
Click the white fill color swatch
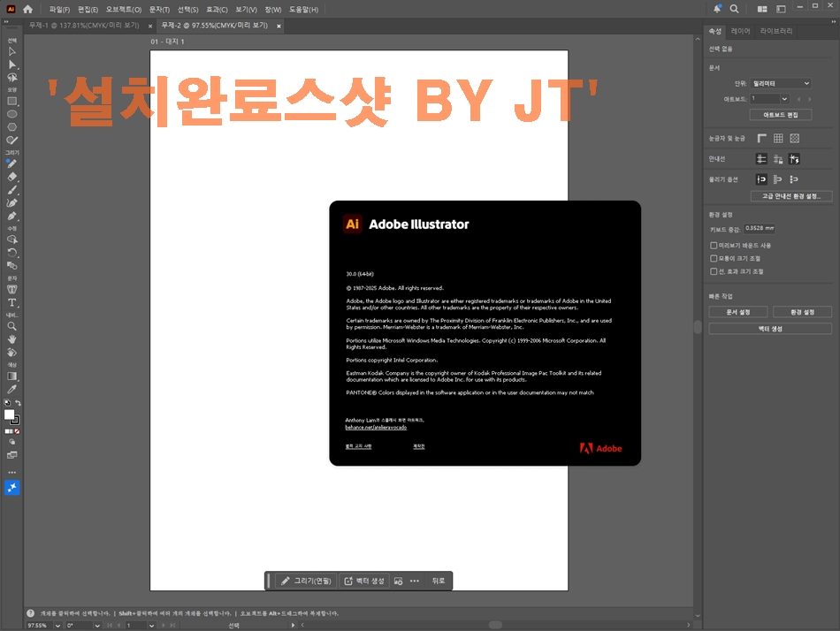tap(10, 414)
